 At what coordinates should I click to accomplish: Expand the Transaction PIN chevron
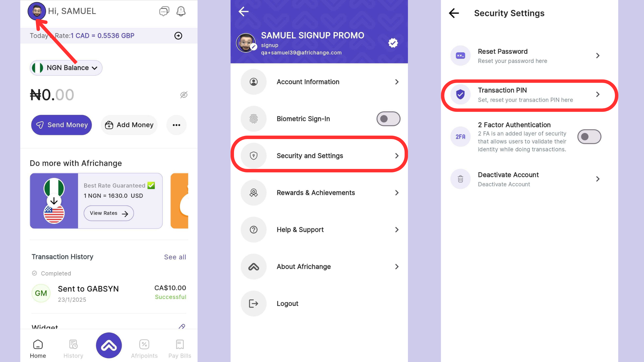(x=598, y=95)
